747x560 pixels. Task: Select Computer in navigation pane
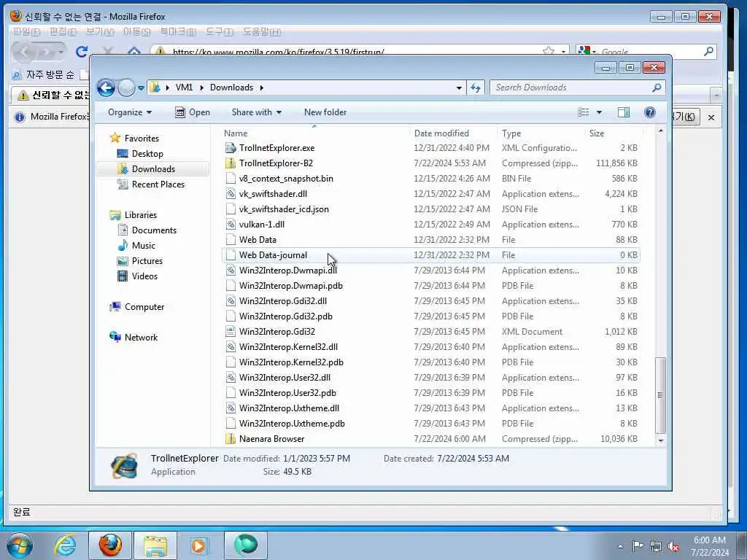144,307
